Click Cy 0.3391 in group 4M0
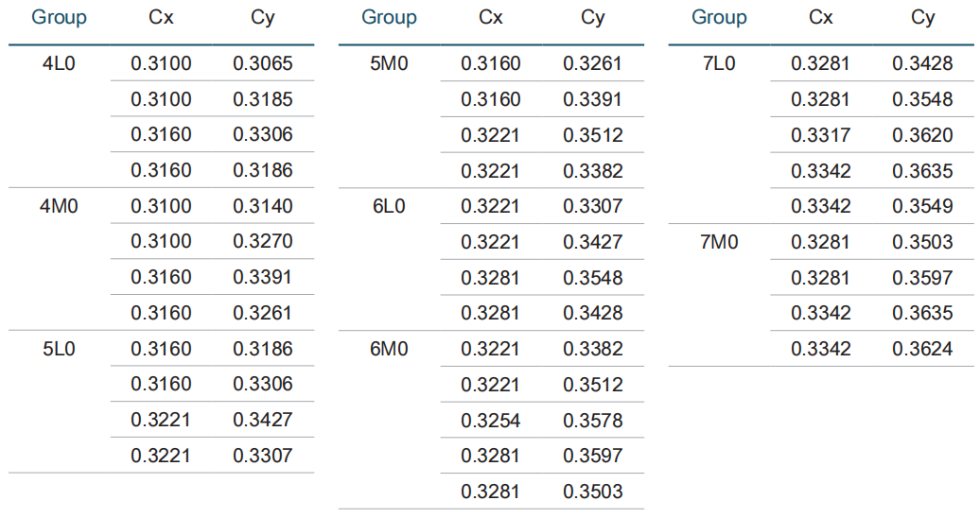980x518 pixels. pos(263,277)
